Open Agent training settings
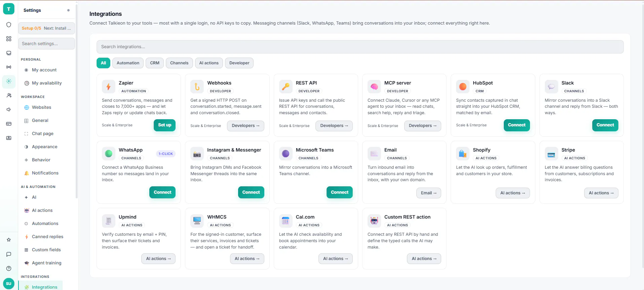This screenshot has width=644, height=290. coord(46,263)
